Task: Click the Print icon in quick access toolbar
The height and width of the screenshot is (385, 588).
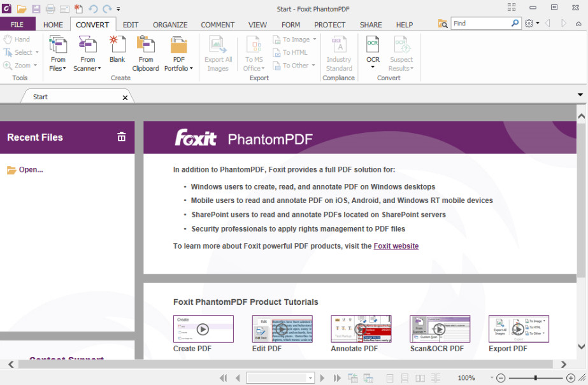Action: click(x=50, y=9)
